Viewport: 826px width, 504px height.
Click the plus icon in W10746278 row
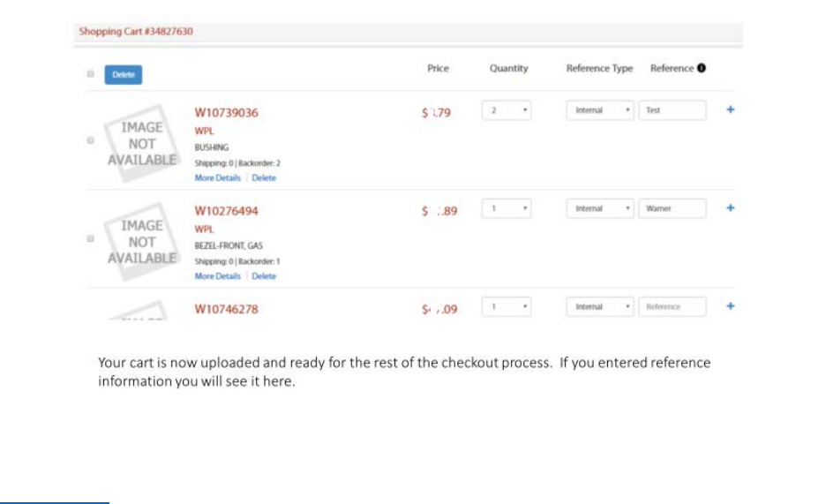point(730,306)
